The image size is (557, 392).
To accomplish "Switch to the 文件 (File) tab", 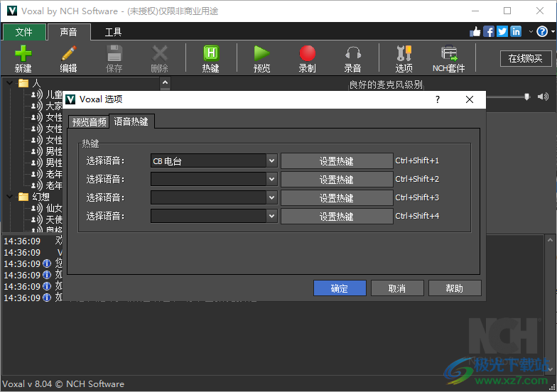I will pos(24,32).
